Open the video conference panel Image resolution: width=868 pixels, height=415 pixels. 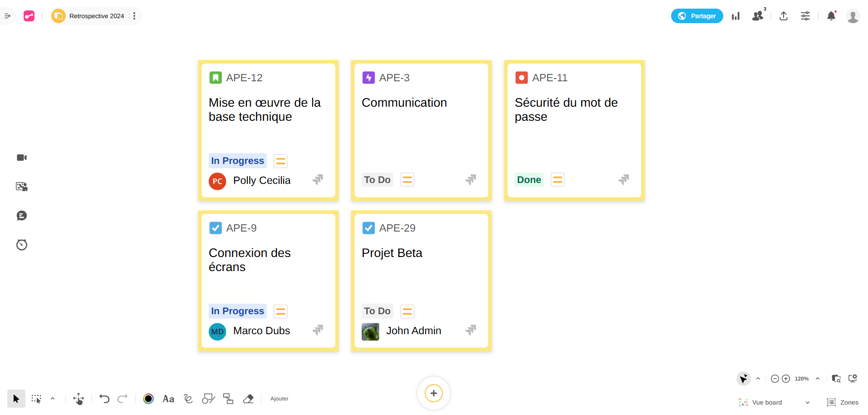(22, 158)
